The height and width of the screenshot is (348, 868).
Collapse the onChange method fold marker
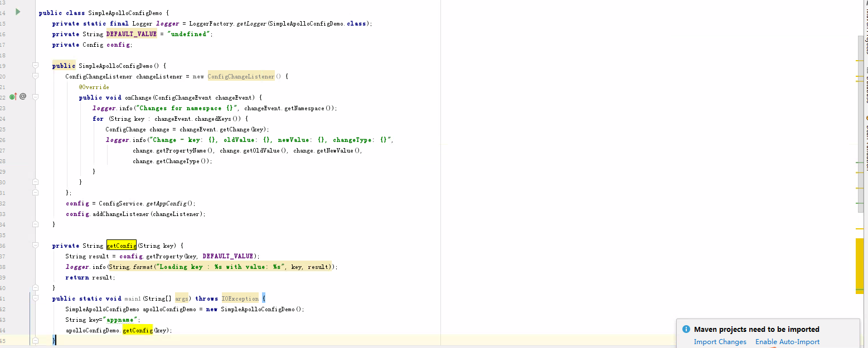[35, 97]
